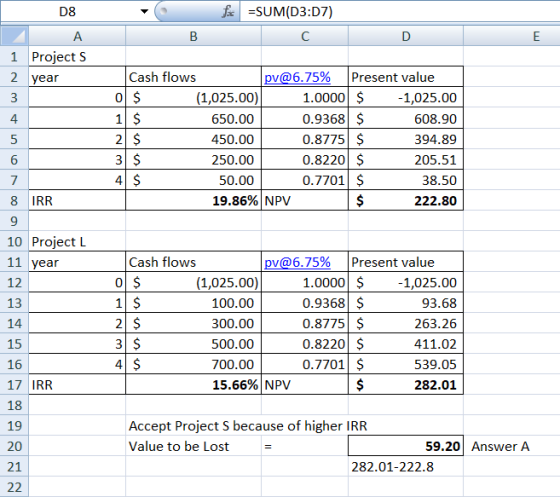Select present value cell 394.89
560x497 pixels.
[406, 139]
